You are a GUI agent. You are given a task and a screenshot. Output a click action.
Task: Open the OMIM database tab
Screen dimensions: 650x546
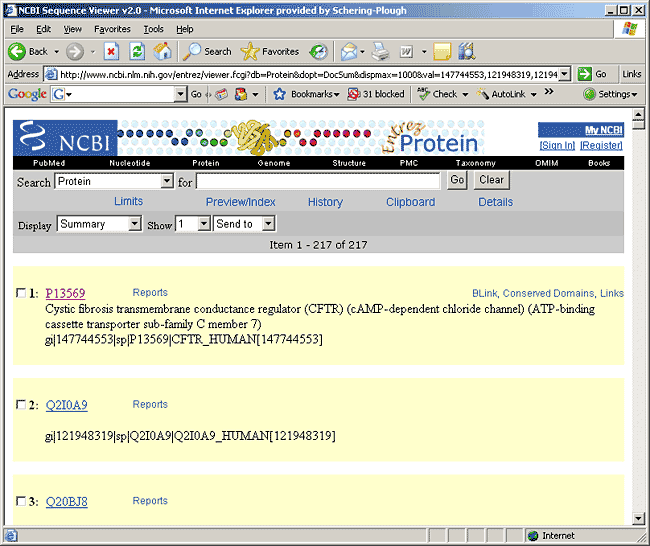[546, 163]
